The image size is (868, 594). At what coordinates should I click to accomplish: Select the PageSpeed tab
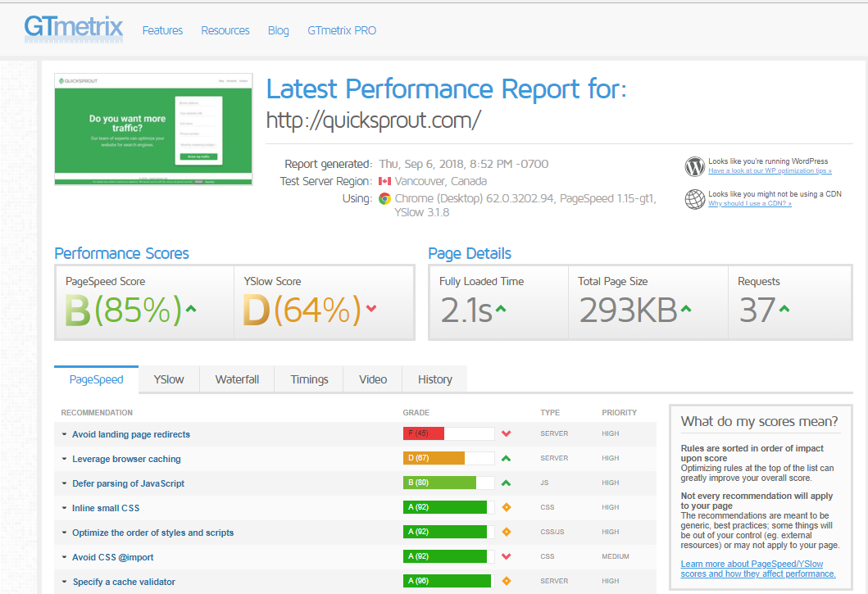point(97,379)
